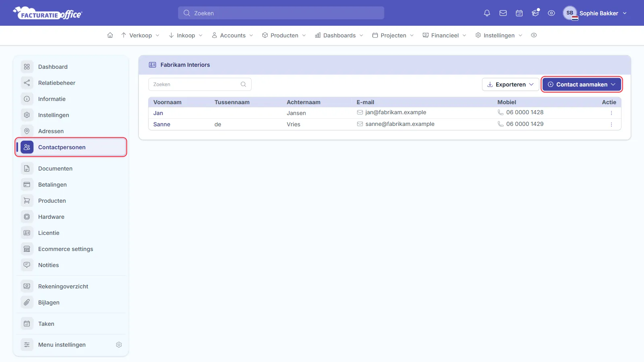
Task: Open Menu instellingen in sidebar
Action: pos(62,345)
